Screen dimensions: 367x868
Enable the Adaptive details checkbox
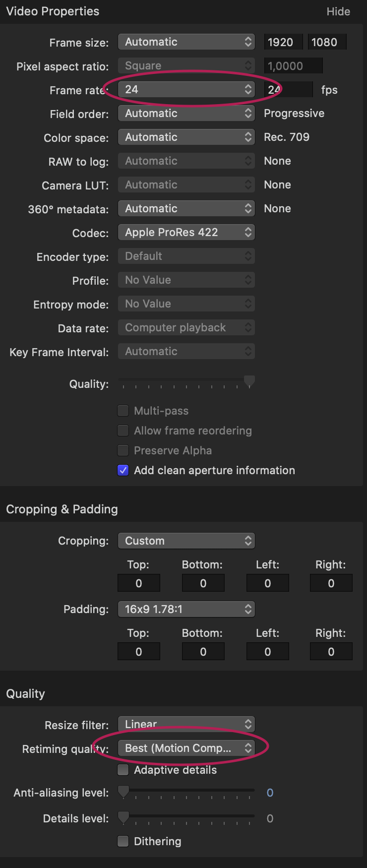pyautogui.click(x=123, y=770)
